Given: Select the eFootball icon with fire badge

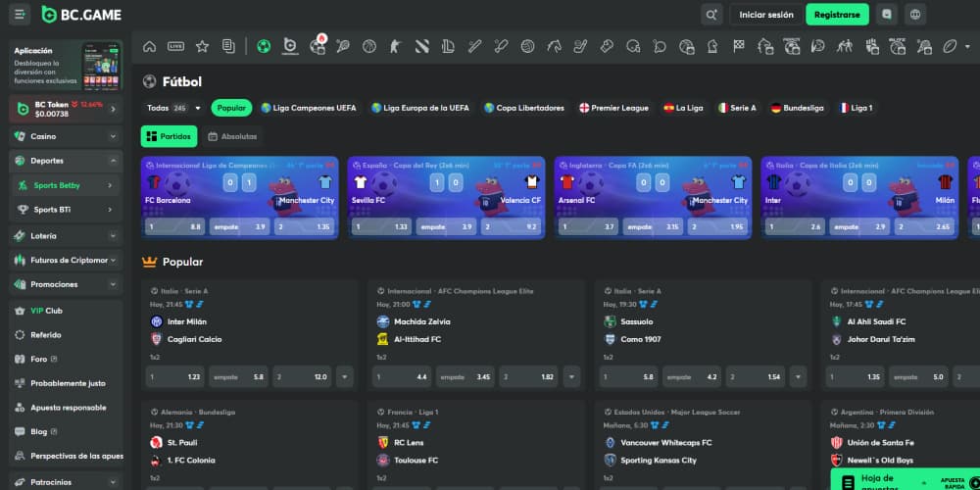Looking at the screenshot, I should [x=318, y=46].
